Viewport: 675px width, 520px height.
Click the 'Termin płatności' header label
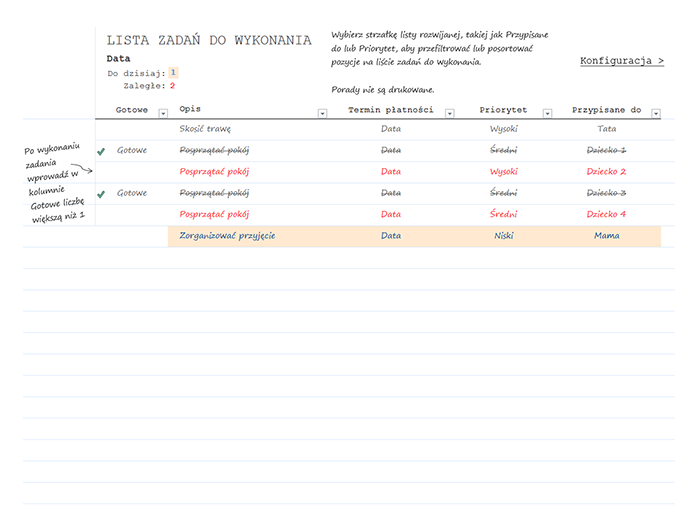(x=391, y=110)
